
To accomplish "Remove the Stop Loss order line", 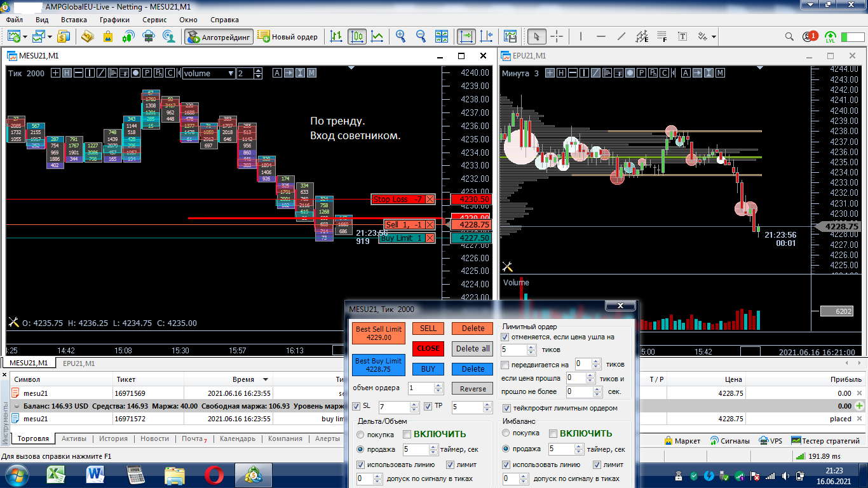I will coord(430,200).
